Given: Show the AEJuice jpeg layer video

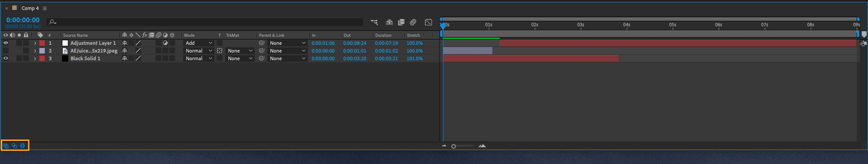Looking at the screenshot, I should pos(6,51).
